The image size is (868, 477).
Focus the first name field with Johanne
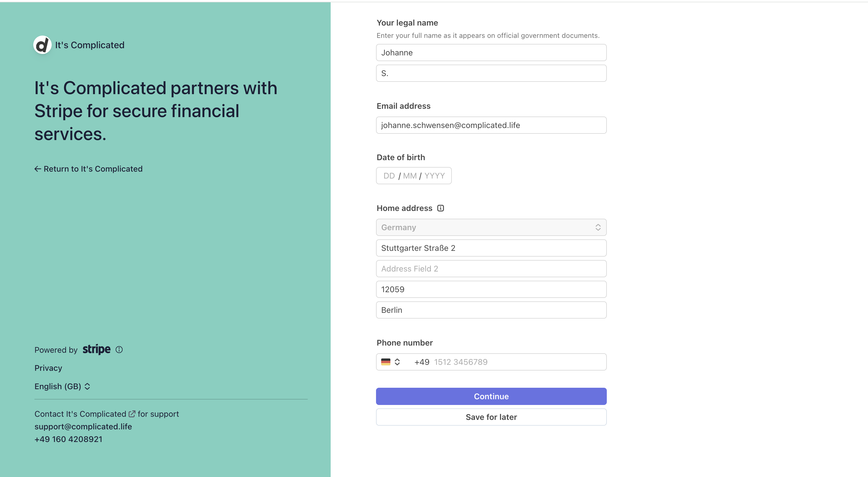pos(491,53)
